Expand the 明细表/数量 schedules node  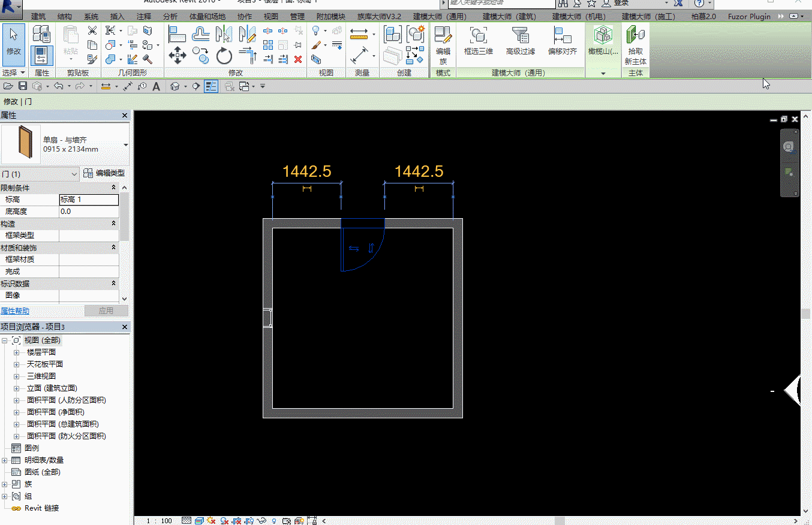(5, 460)
